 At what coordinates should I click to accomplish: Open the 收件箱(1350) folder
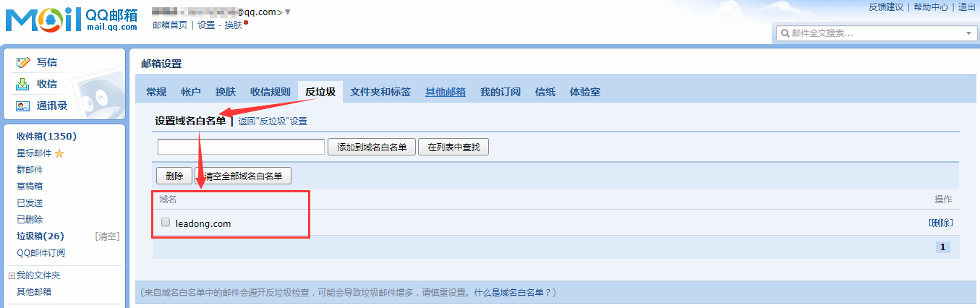coord(46,137)
